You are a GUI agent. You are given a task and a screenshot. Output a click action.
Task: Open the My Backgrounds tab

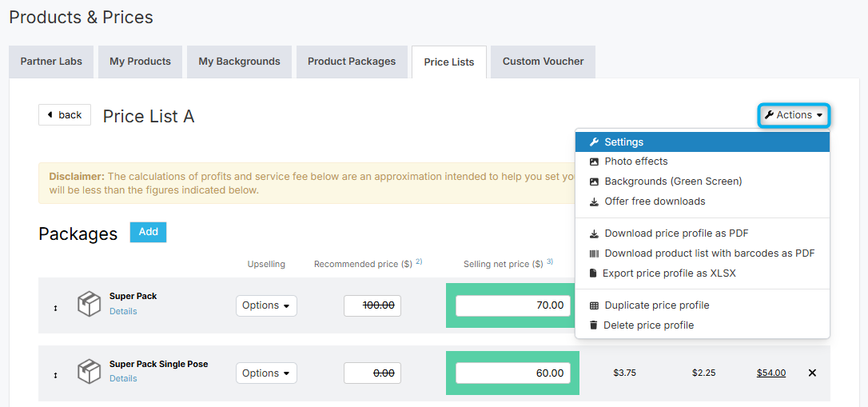(x=239, y=62)
